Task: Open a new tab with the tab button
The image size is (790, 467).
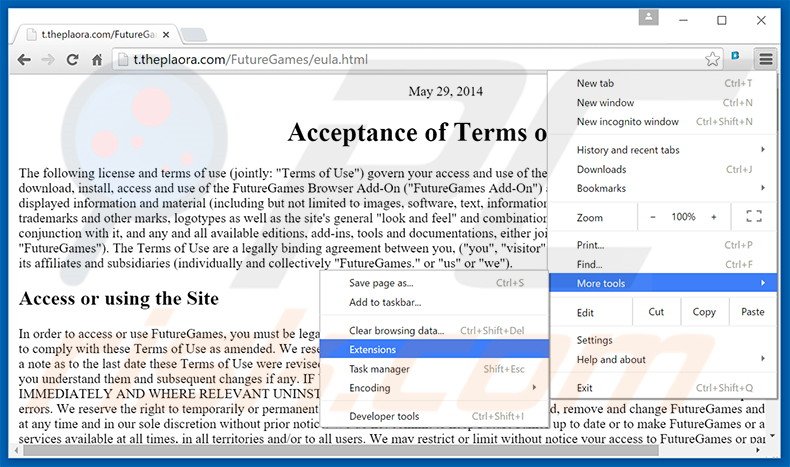Action: tap(193, 35)
